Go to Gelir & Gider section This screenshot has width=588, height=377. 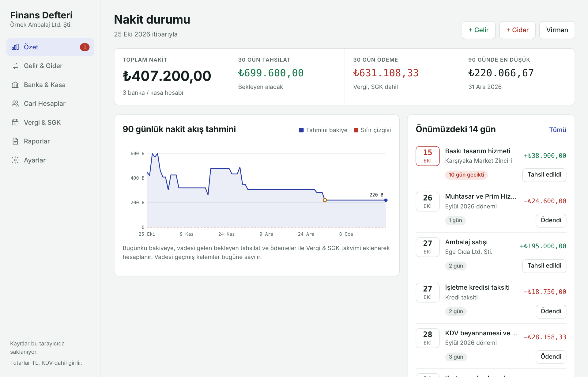(50, 66)
